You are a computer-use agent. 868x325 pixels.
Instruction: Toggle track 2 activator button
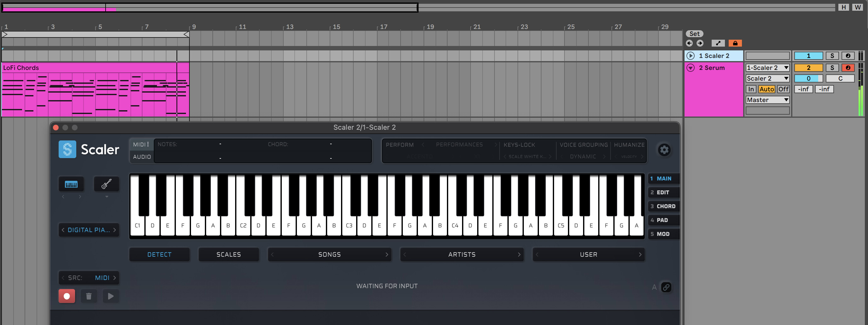point(808,68)
